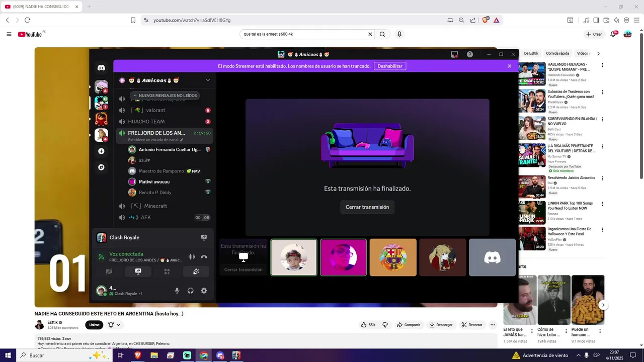
Task: Select FC Barcelona avatar participant tile
Action: [393, 257]
